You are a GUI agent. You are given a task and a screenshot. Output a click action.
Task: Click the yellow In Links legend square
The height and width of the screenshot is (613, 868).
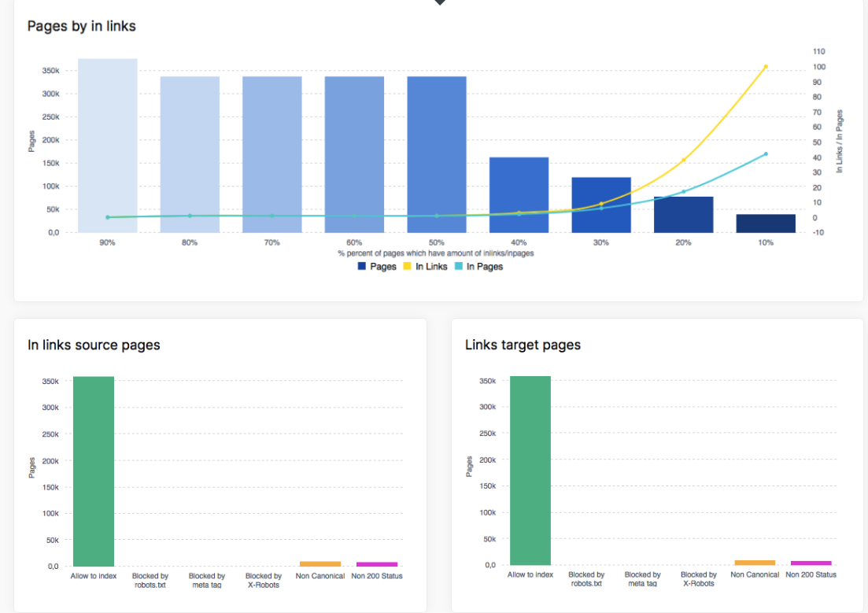pyautogui.click(x=408, y=267)
